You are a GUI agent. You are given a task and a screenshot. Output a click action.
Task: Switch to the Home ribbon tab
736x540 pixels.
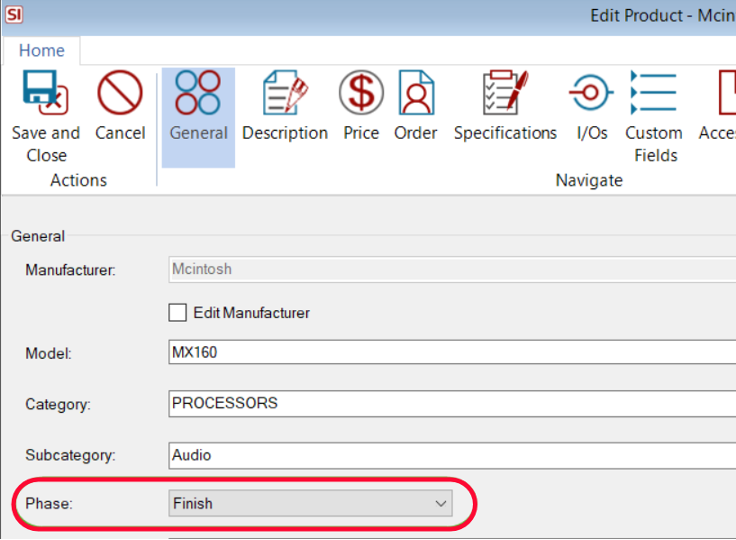[x=41, y=50]
